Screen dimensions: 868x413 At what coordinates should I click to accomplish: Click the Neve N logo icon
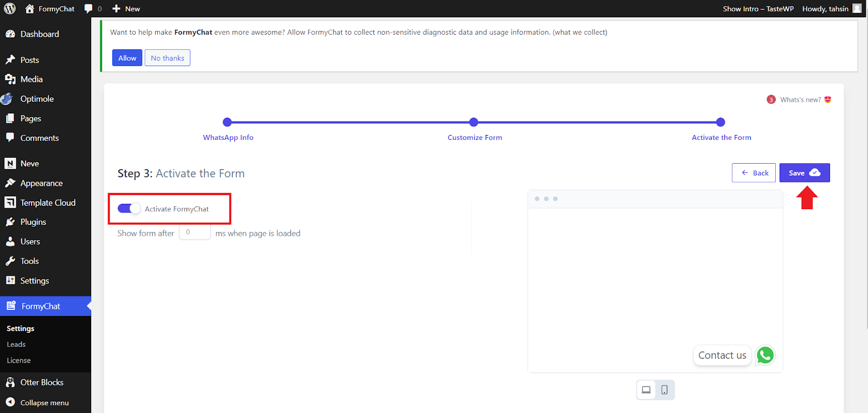pos(10,163)
